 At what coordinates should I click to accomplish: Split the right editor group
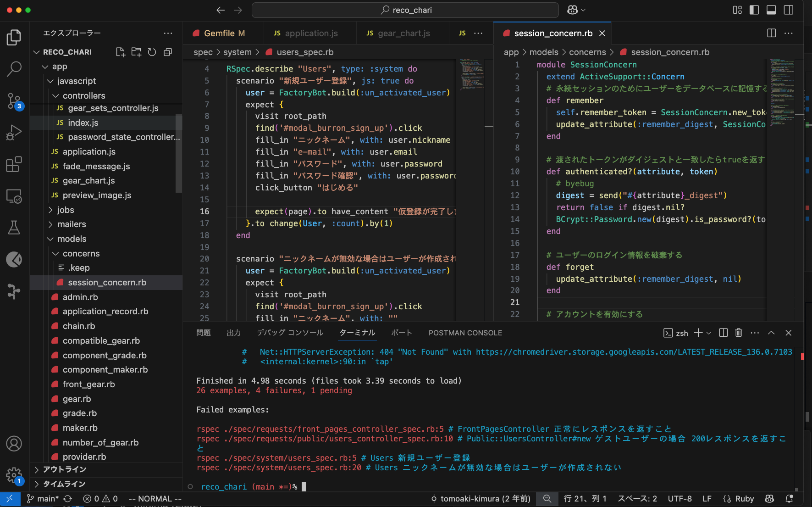click(772, 33)
